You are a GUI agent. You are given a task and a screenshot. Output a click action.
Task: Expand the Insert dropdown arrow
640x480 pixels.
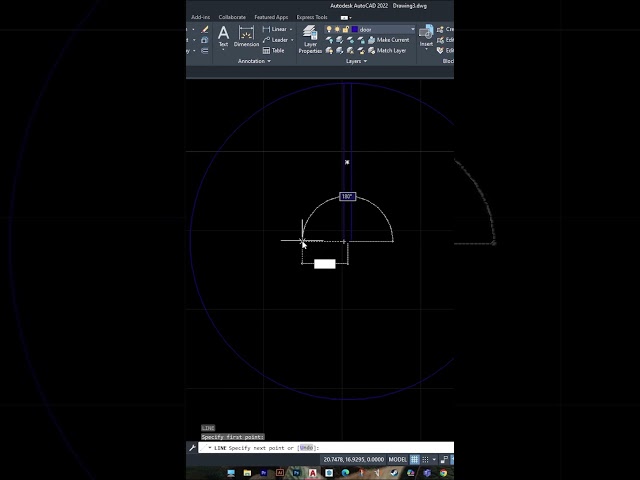(x=426, y=49)
